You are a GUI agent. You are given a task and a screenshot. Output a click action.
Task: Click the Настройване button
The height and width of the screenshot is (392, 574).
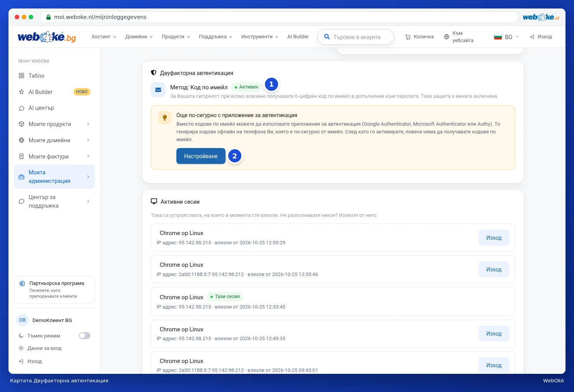(201, 156)
